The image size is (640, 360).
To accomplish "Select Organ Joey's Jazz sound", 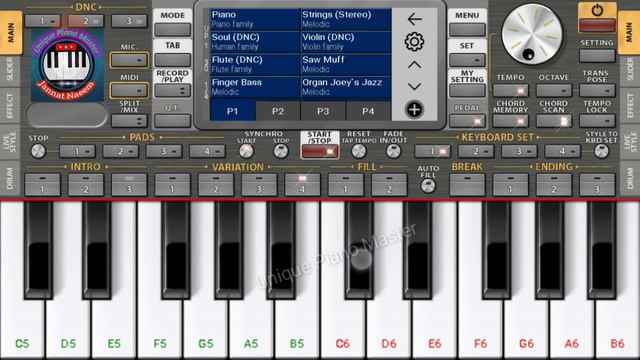I will (x=346, y=87).
